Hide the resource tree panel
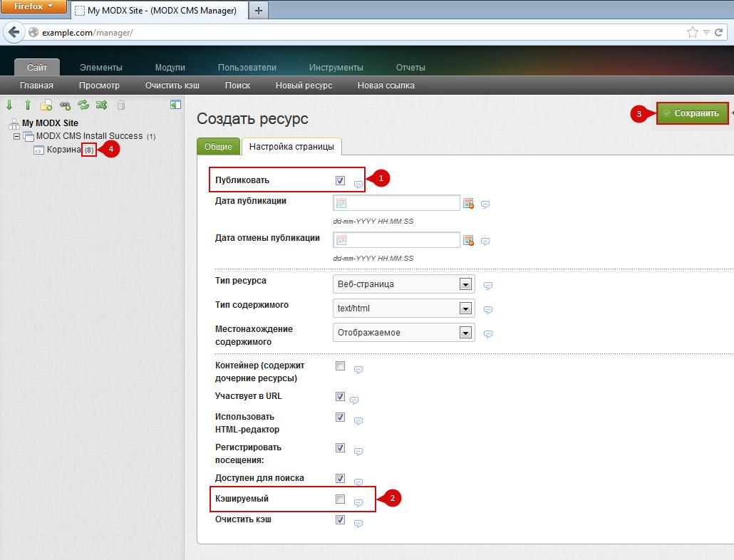734x560 pixels. [x=175, y=105]
